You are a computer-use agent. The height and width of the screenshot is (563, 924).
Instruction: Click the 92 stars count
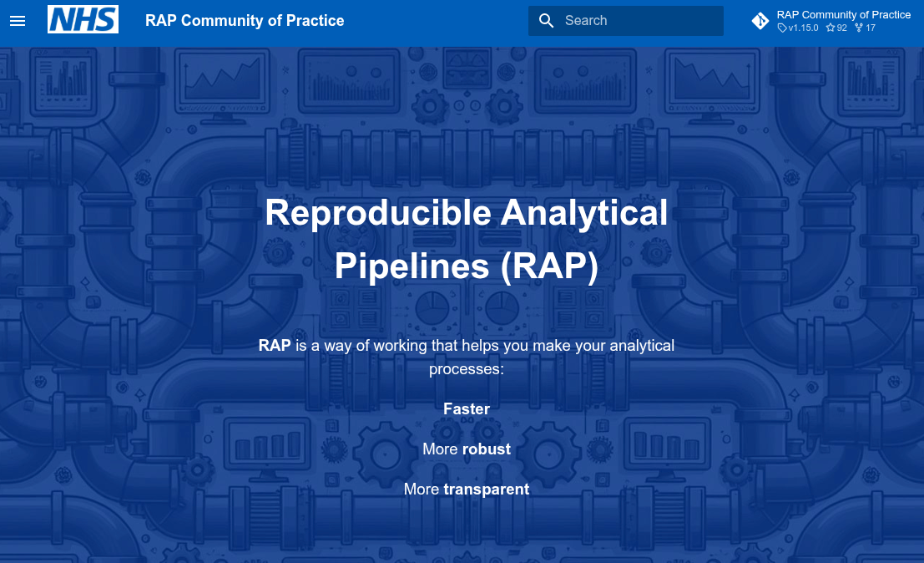click(841, 27)
